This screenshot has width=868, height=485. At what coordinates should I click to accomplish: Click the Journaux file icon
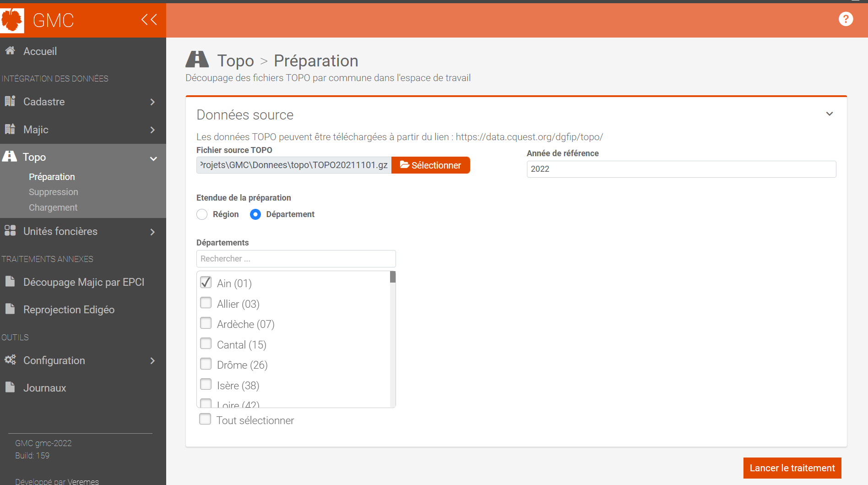coord(10,387)
